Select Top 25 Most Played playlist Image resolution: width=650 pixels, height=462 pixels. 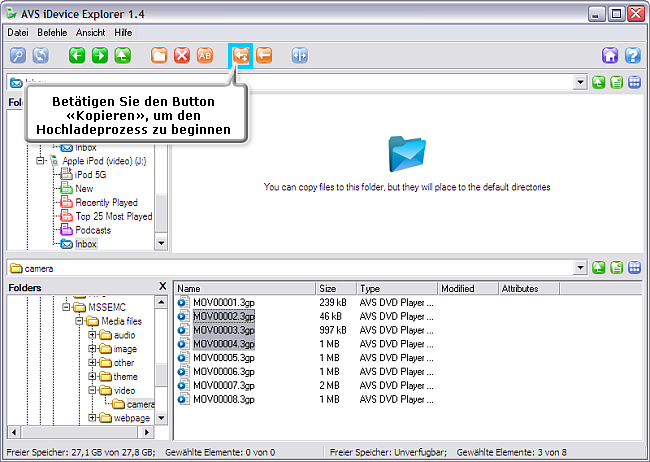[x=107, y=216]
